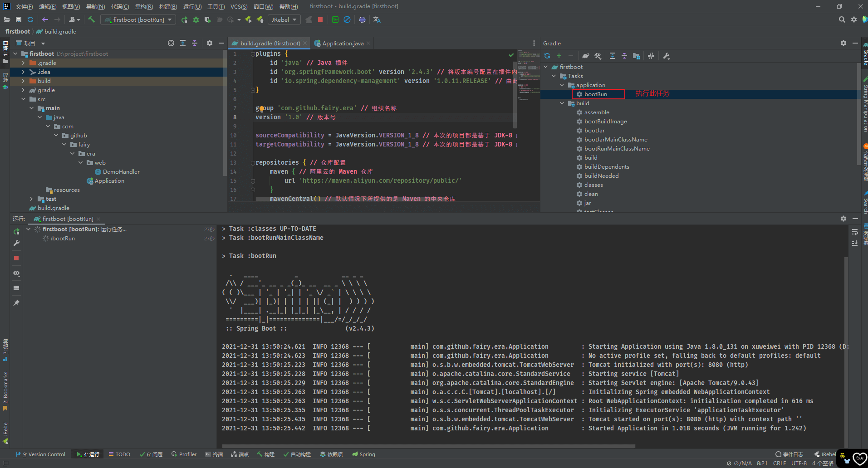
Task: Select Application class in project tree
Action: [109, 180]
